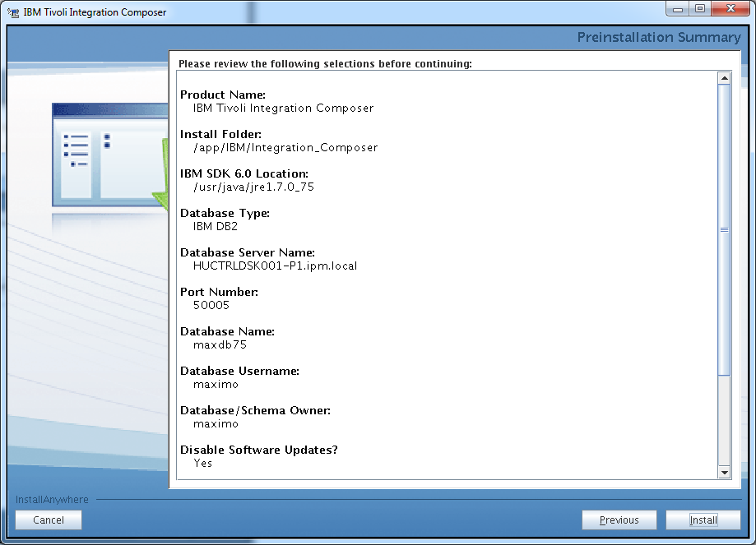Click the 'Disable Software Updates?' label
Viewport: 756px width, 545px height.
[x=259, y=450]
